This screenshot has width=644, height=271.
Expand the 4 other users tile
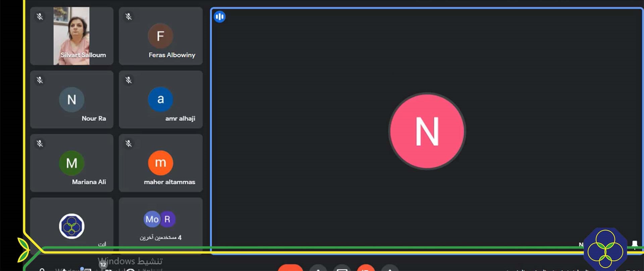pos(160,223)
